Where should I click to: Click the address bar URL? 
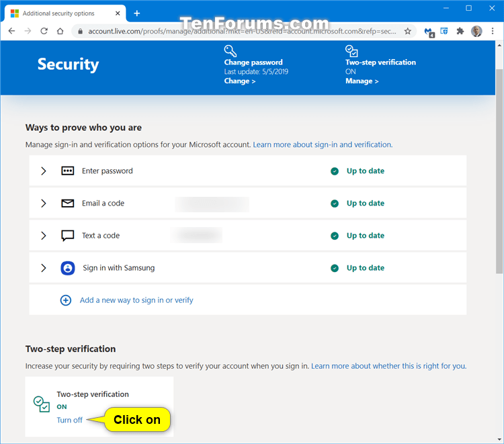tap(242, 31)
